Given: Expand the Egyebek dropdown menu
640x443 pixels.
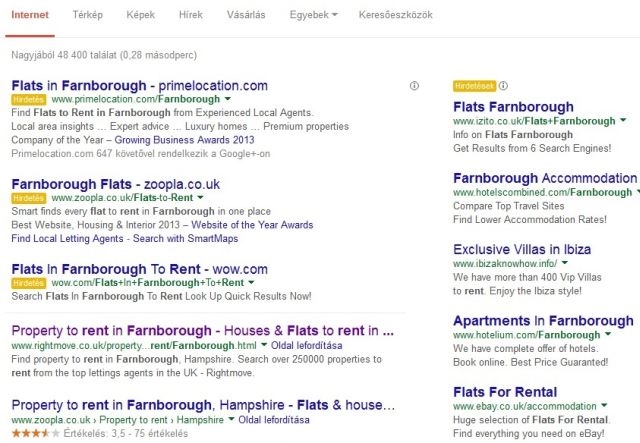Looking at the screenshot, I should [313, 15].
